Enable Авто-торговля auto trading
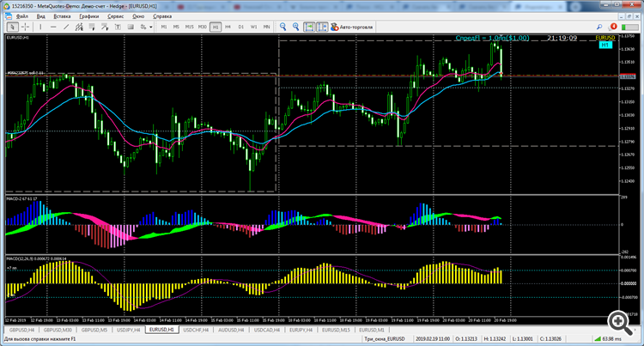The image size is (644, 346). (351, 27)
